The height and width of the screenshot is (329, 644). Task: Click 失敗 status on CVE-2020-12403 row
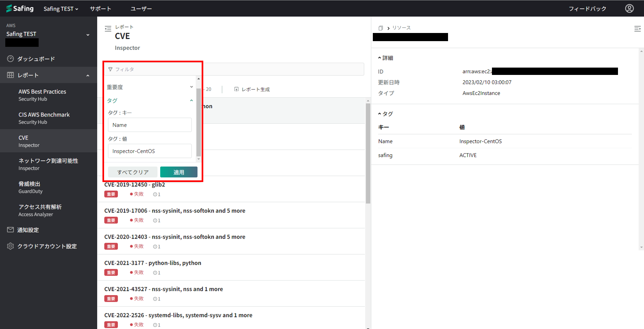137,246
